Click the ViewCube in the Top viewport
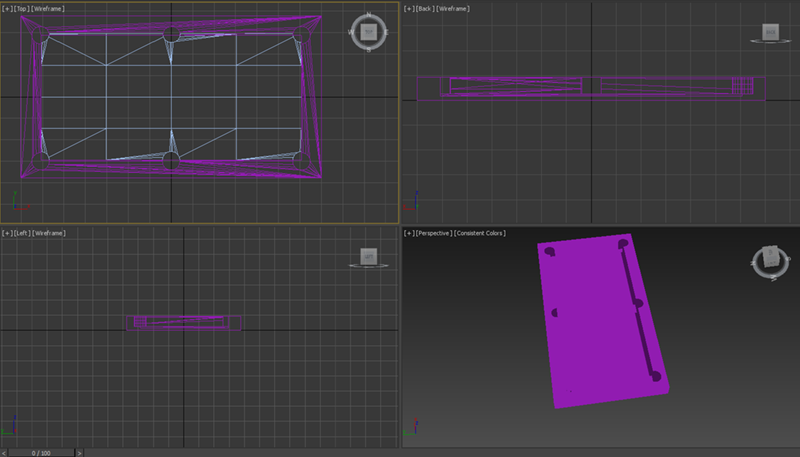Viewport: 800px width, 457px height. pos(369,33)
